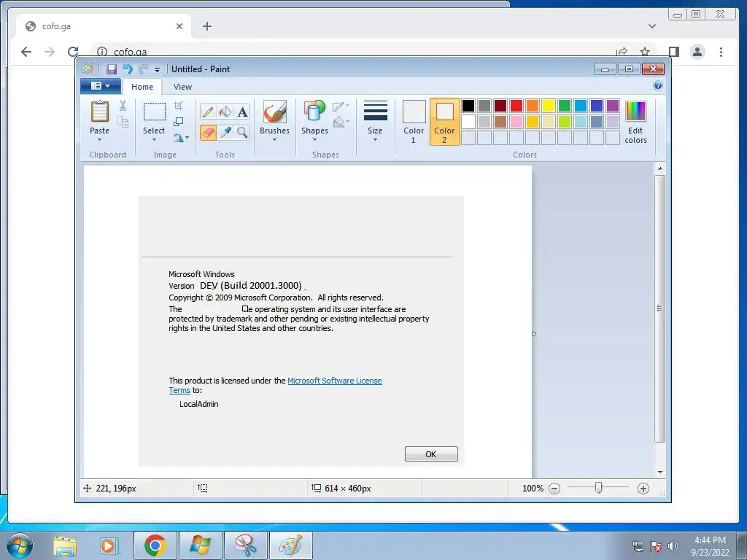Expand the Select dropdown arrow

tap(154, 139)
